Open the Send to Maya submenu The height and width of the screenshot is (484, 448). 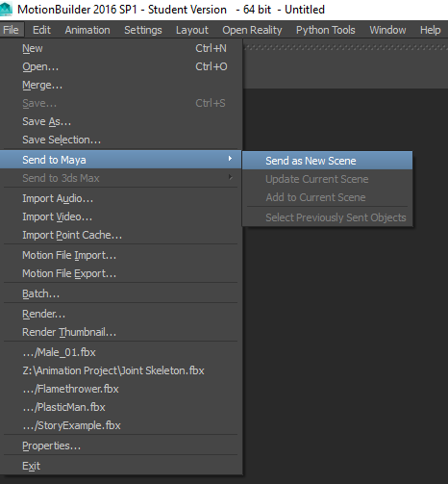(x=120, y=160)
